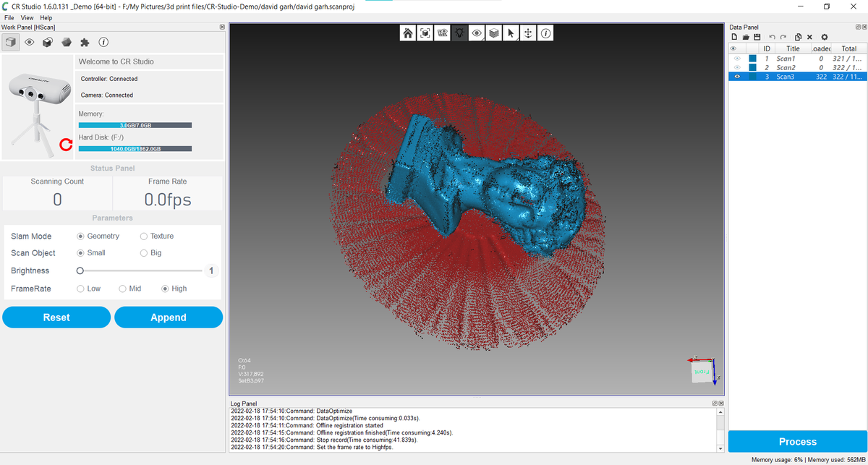This screenshot has height=465, width=868.
Task: Click the move/pan arrows icon in viewport toolbar
Action: coord(528,33)
